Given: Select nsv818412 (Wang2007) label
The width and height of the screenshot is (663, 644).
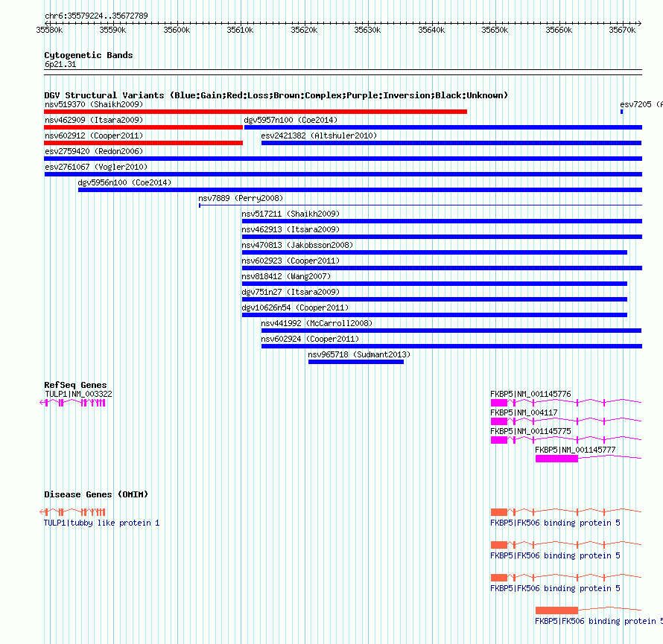Looking at the screenshot, I should 286,276.
